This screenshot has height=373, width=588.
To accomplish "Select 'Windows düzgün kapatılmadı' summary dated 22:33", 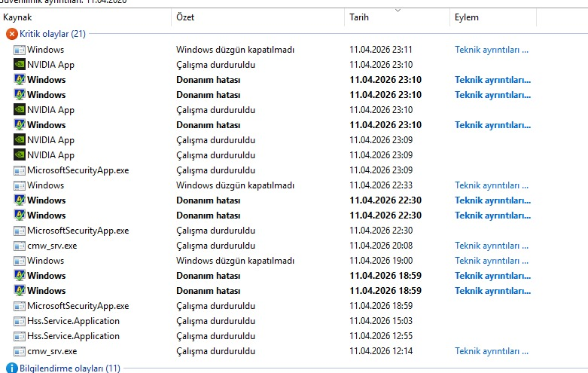I will click(x=235, y=185).
